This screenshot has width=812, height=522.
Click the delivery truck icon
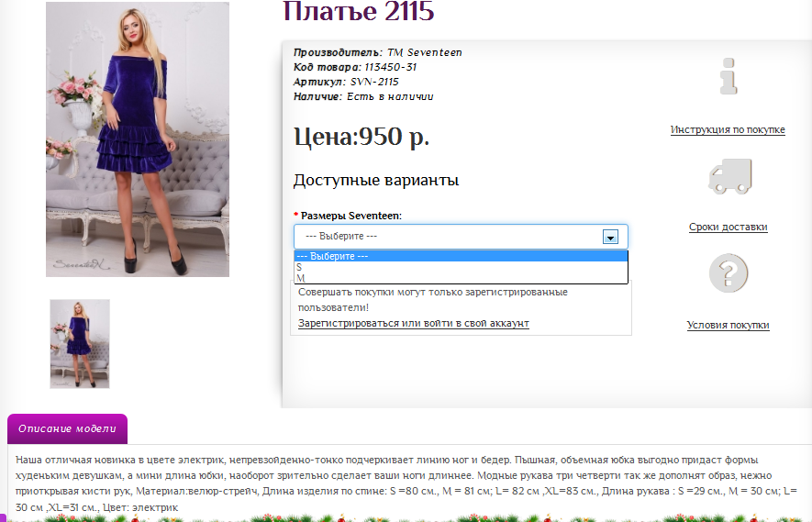[x=730, y=176]
